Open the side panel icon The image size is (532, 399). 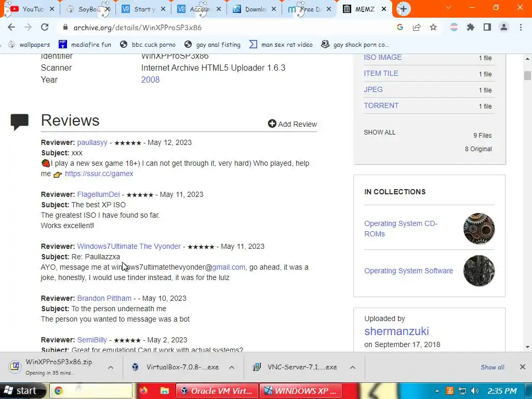tap(487, 27)
